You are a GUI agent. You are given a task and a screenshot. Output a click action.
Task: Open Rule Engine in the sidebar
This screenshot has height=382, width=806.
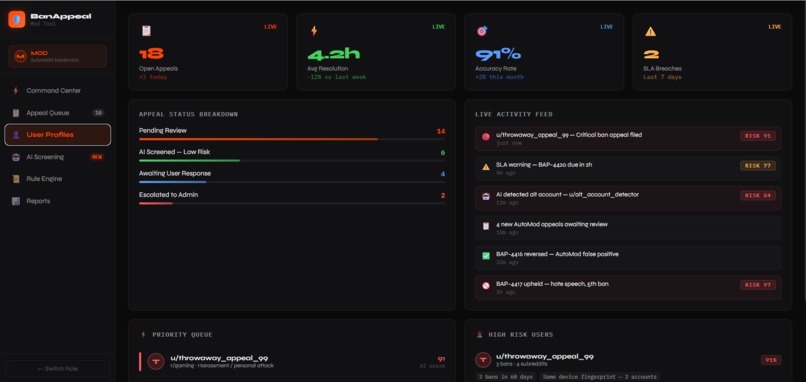(58, 179)
